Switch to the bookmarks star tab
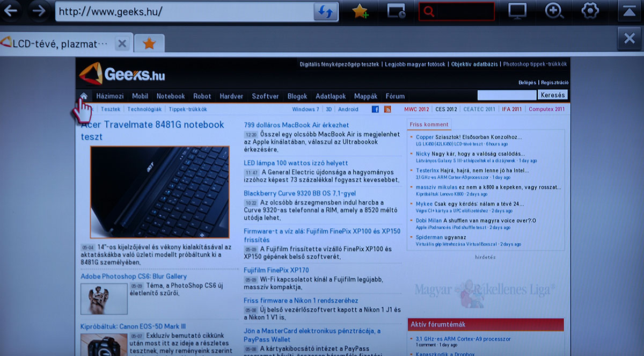The height and width of the screenshot is (356, 644). tap(149, 43)
